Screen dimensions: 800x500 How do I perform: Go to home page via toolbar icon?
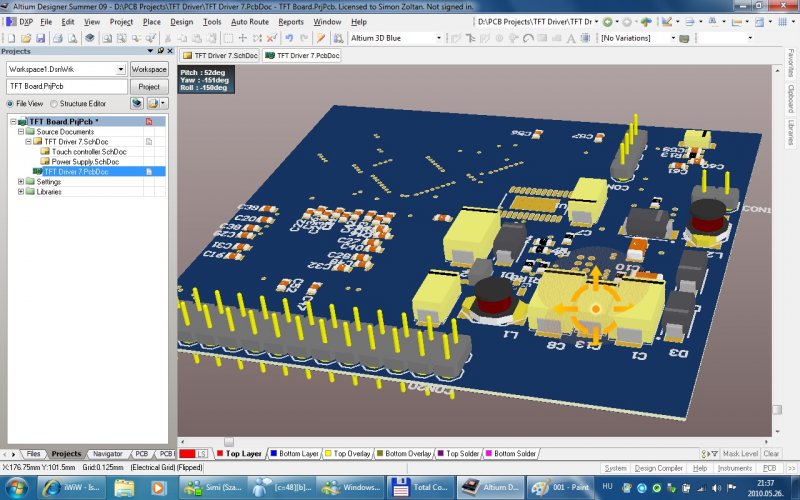646,22
